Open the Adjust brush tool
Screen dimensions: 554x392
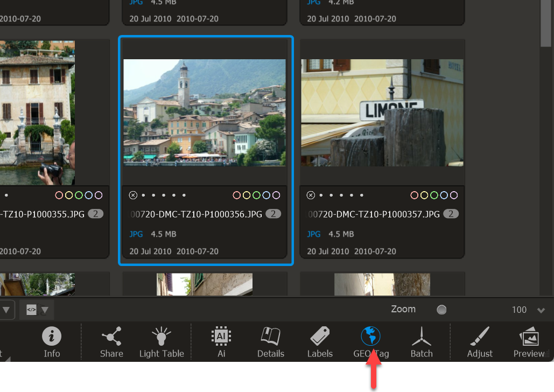pyautogui.click(x=480, y=342)
